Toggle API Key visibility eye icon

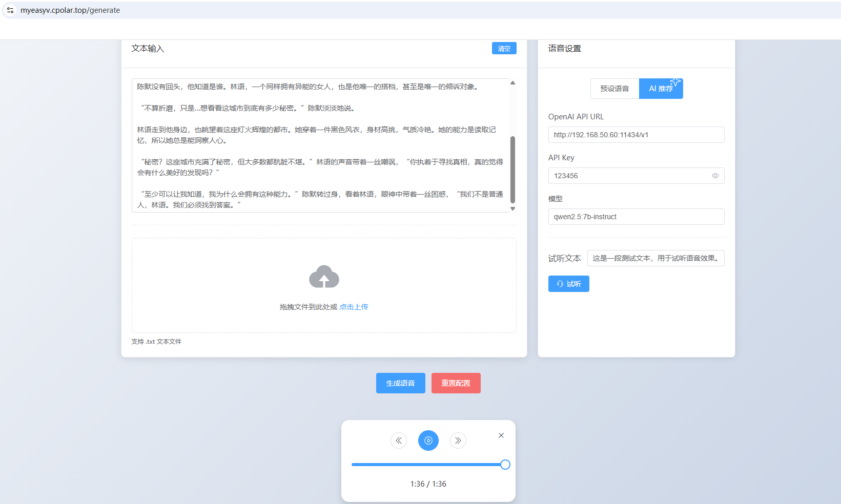[715, 176]
